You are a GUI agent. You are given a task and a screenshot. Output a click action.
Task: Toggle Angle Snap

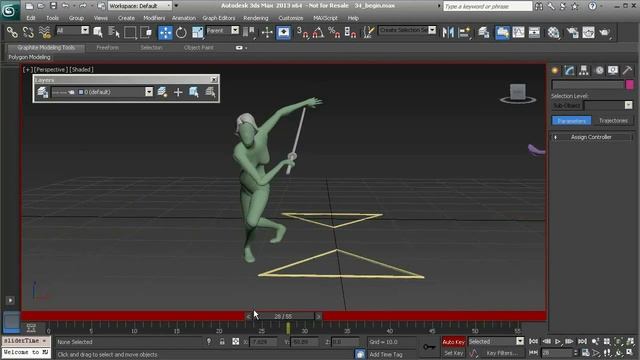[318, 32]
